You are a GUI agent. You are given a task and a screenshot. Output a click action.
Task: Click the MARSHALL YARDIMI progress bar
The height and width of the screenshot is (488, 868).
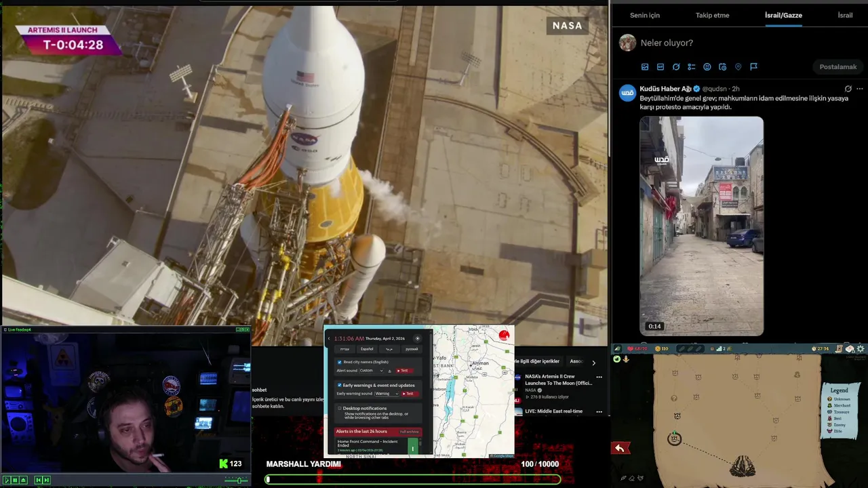(413, 479)
